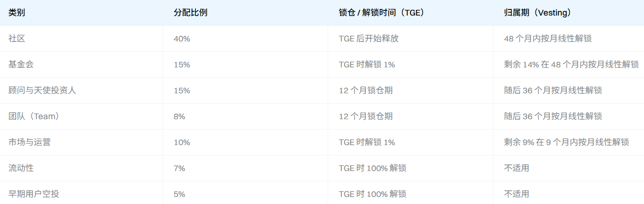Click '48 个月内按月线性解锁' in 社区 row
This screenshot has width=644, height=204.
548,39
